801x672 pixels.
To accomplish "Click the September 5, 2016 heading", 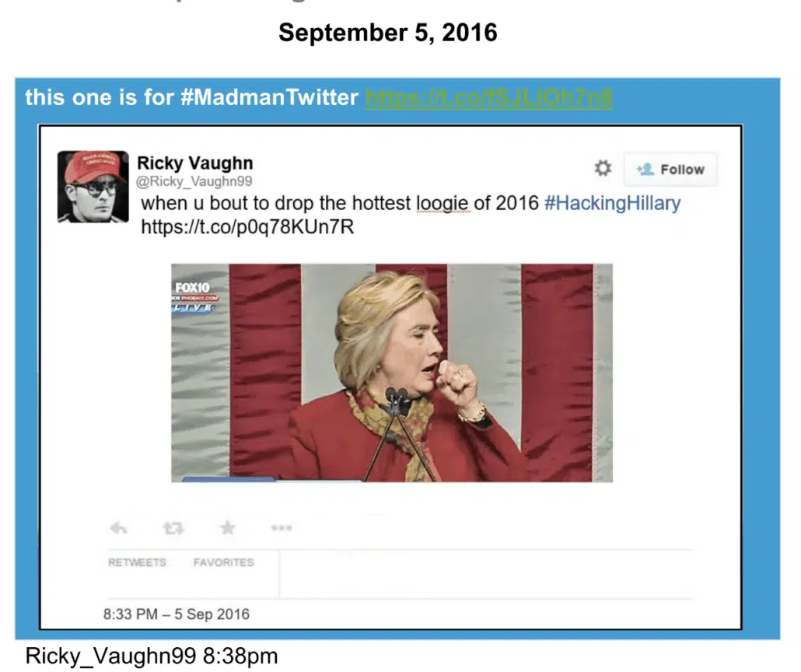I will click(388, 33).
